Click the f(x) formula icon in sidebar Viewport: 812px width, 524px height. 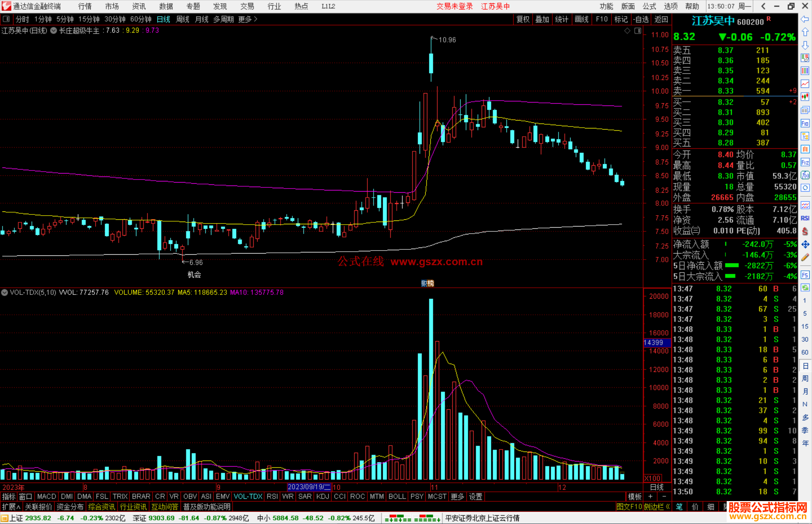click(x=805, y=175)
